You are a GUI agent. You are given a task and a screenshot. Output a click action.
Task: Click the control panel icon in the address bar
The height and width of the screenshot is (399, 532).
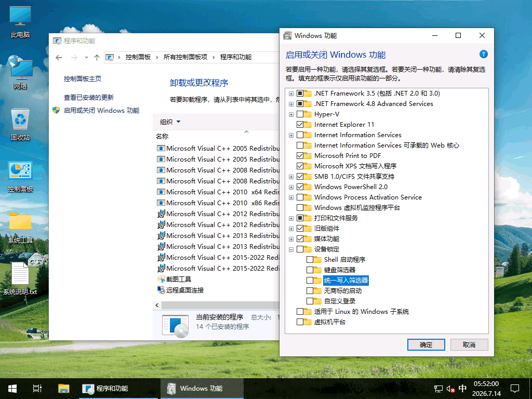click(110, 57)
